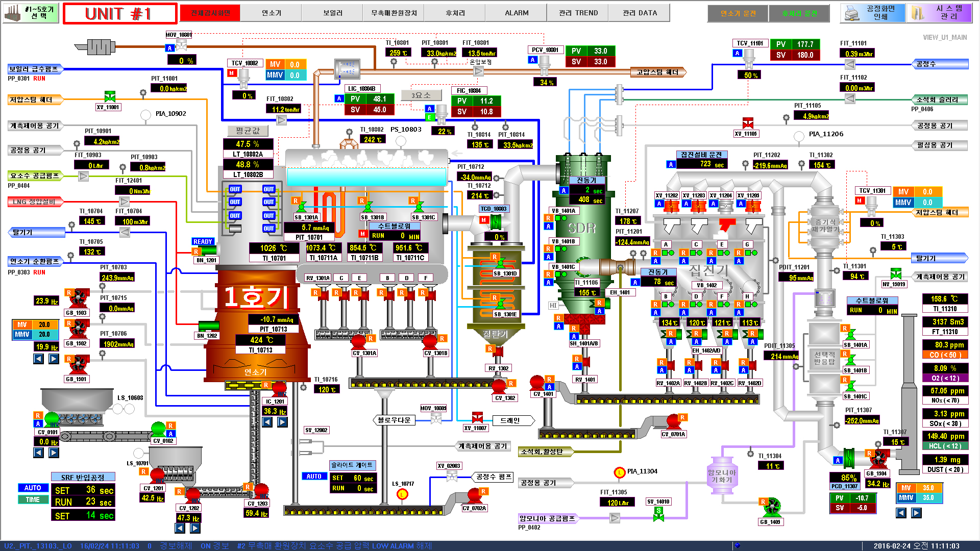Click the 연소기 운전 button
Screen dimensions: 980x551
tap(738, 13)
